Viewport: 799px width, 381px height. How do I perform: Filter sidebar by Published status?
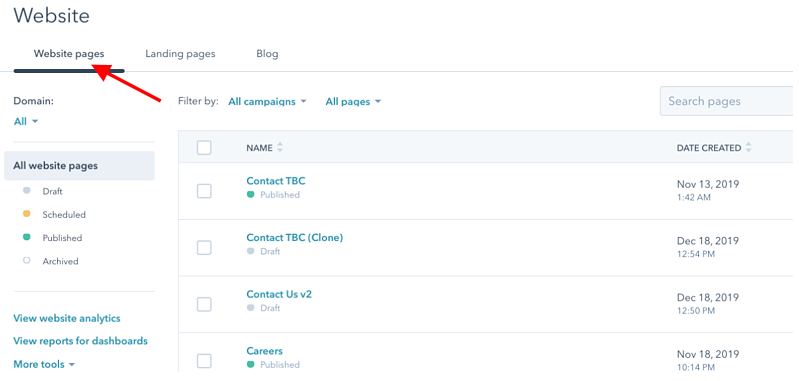pyautogui.click(x=52, y=238)
